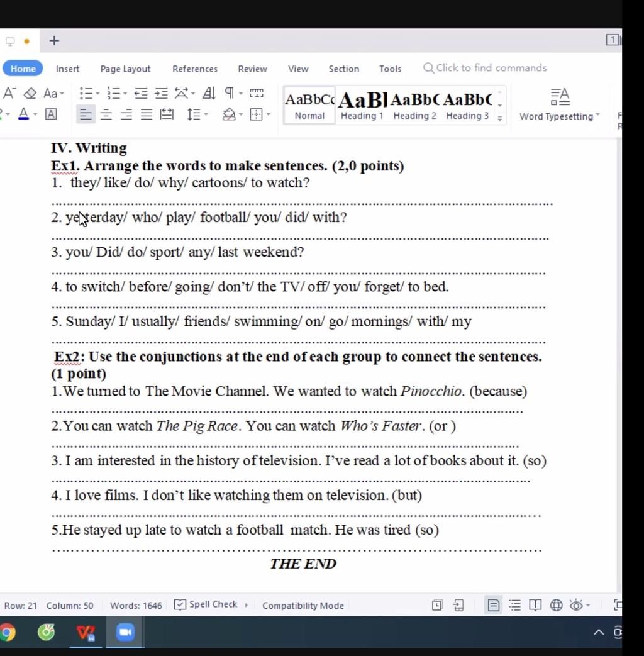Open the Section tab
Image resolution: width=644 pixels, height=656 pixels.
click(x=343, y=69)
